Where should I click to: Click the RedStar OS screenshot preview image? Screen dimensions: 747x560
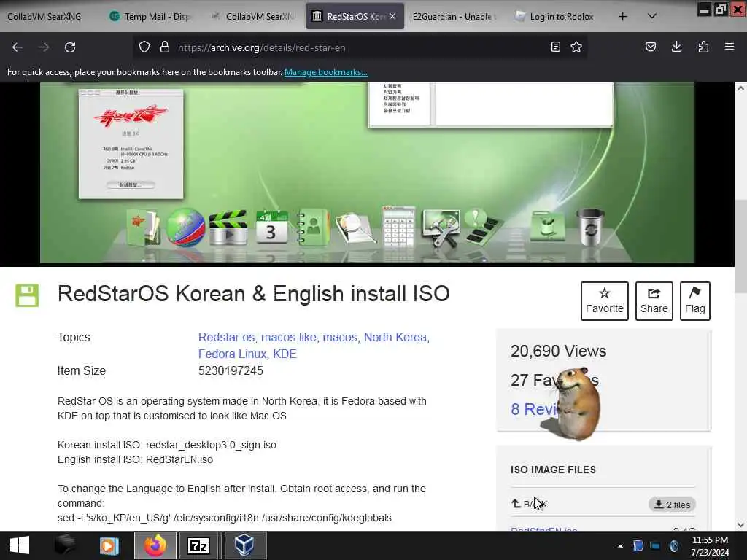(367, 172)
